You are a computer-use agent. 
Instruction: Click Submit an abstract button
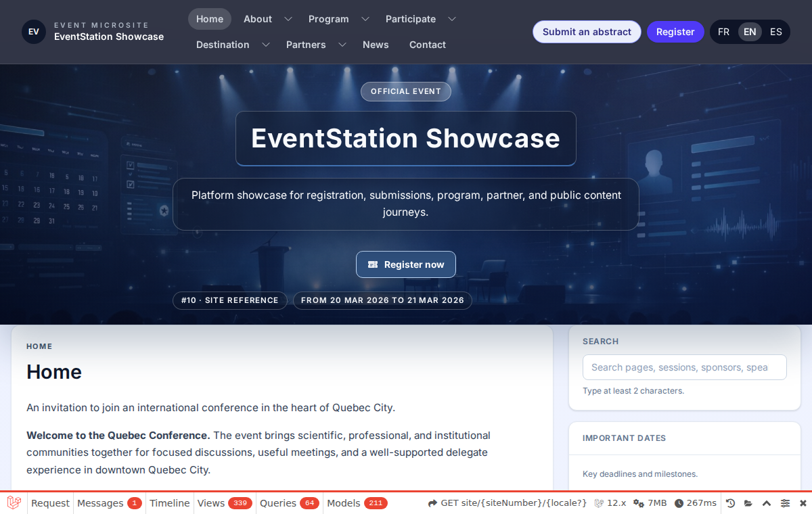(x=587, y=32)
